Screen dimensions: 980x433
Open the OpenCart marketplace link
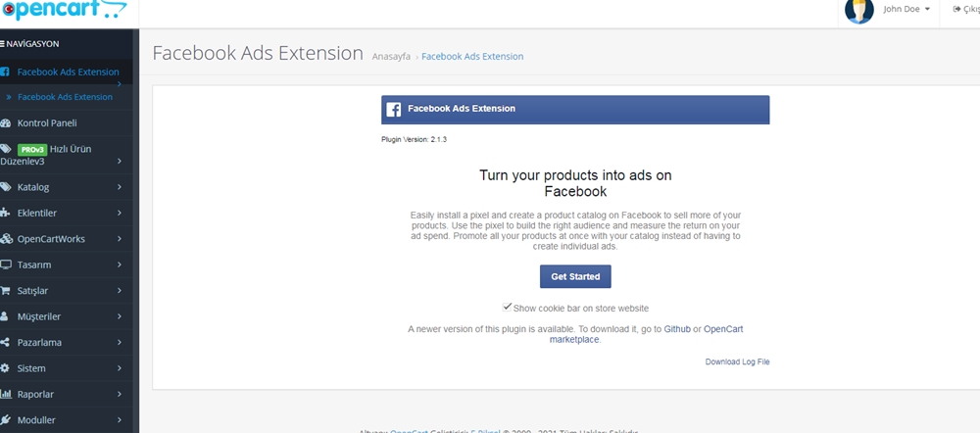pyautogui.click(x=646, y=334)
